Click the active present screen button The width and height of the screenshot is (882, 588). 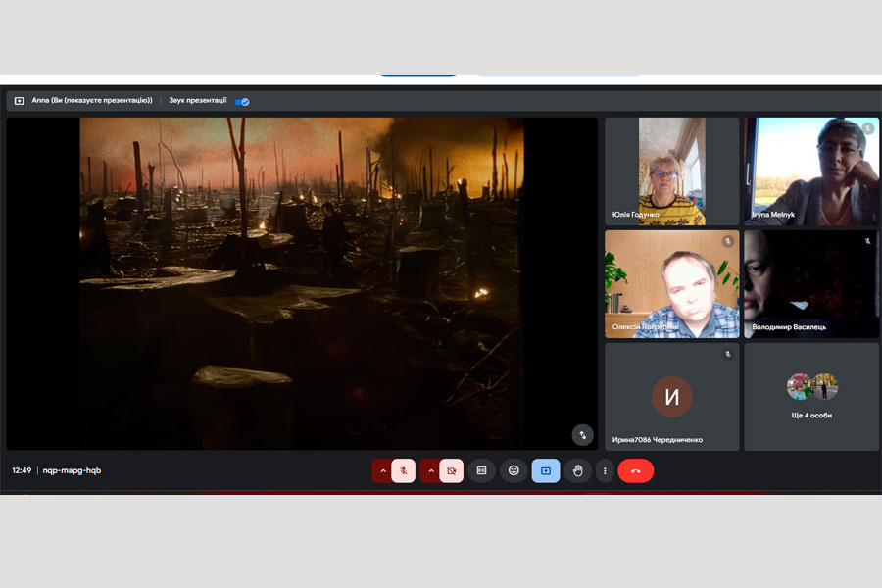(546, 471)
